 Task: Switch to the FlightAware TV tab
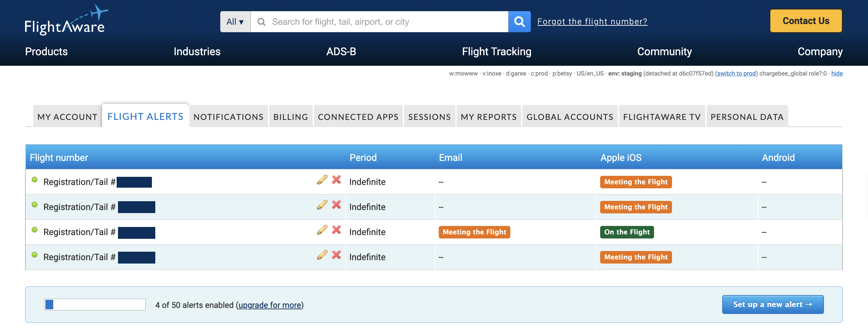[x=662, y=117]
